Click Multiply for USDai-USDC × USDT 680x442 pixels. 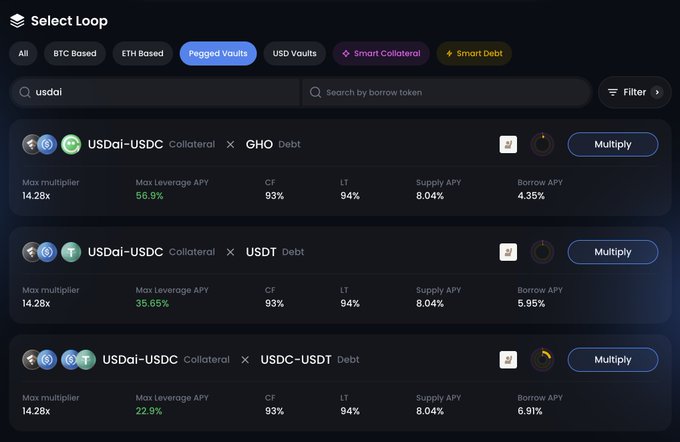613,252
